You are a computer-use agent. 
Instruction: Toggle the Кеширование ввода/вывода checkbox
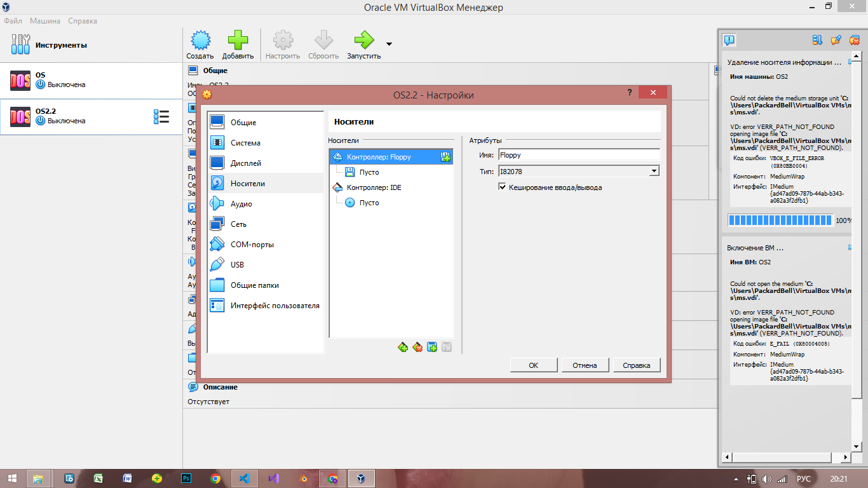pos(503,187)
